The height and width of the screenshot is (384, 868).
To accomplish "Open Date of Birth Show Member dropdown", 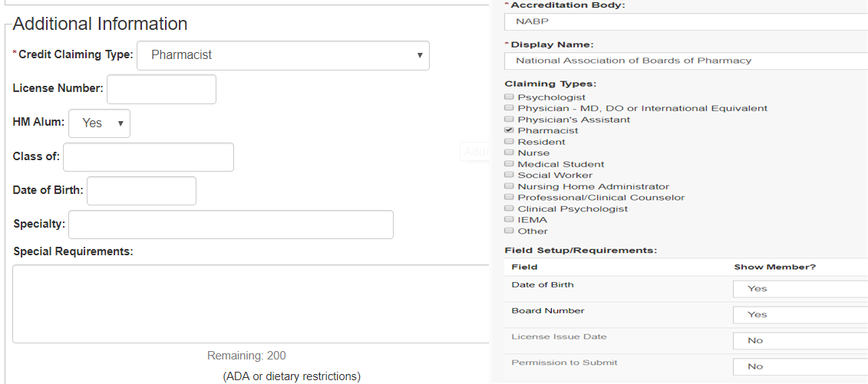I will tap(800, 289).
